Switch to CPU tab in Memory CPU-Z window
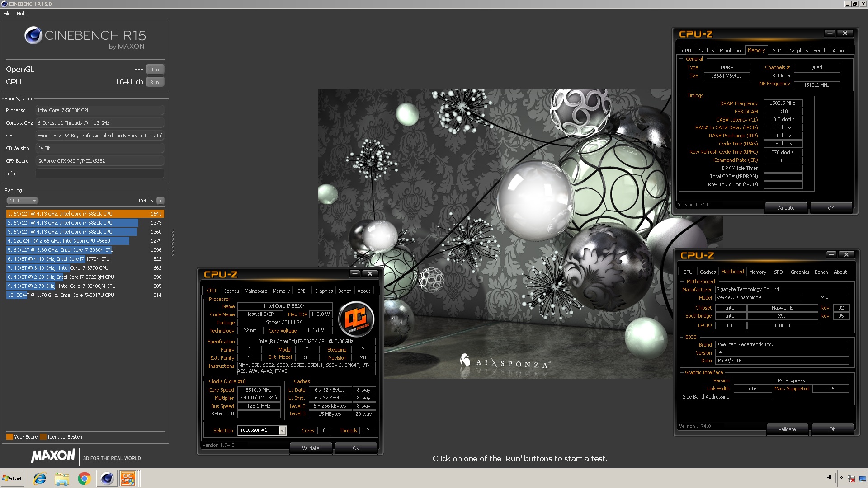868x488 pixels. (x=686, y=51)
